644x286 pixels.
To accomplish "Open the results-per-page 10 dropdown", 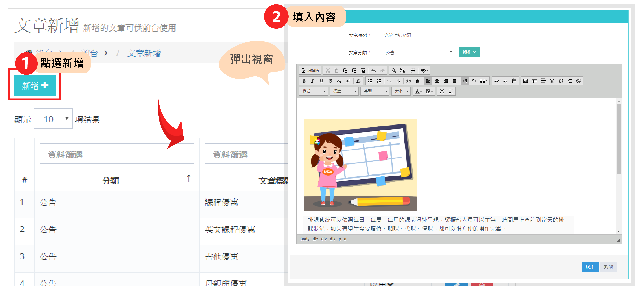I will pos(53,119).
